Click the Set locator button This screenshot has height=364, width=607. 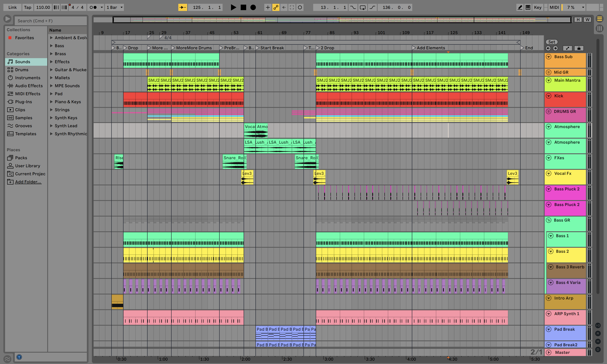[552, 42]
